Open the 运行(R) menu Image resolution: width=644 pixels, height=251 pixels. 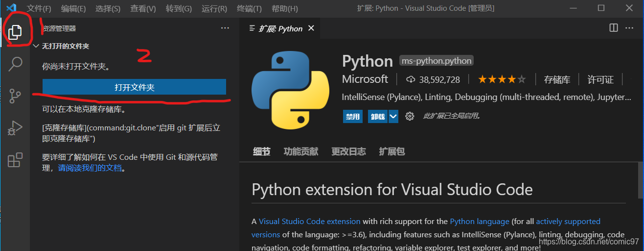pyautogui.click(x=214, y=8)
